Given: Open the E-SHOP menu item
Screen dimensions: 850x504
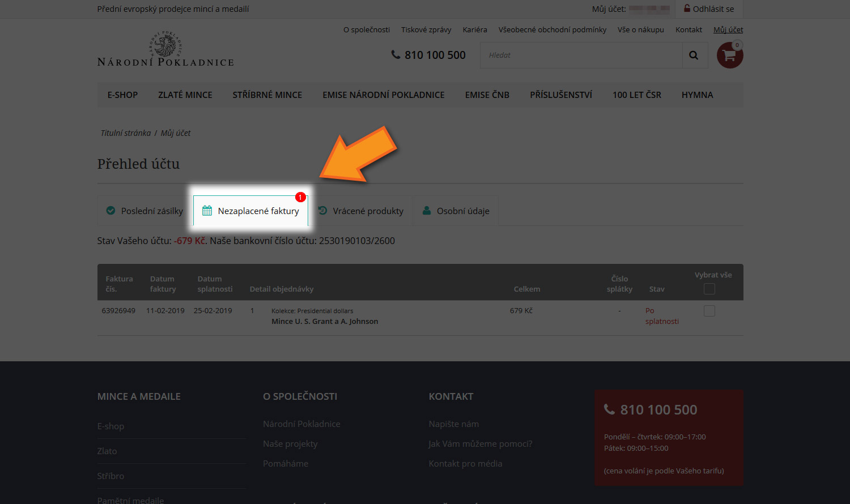Looking at the screenshot, I should click(x=122, y=95).
